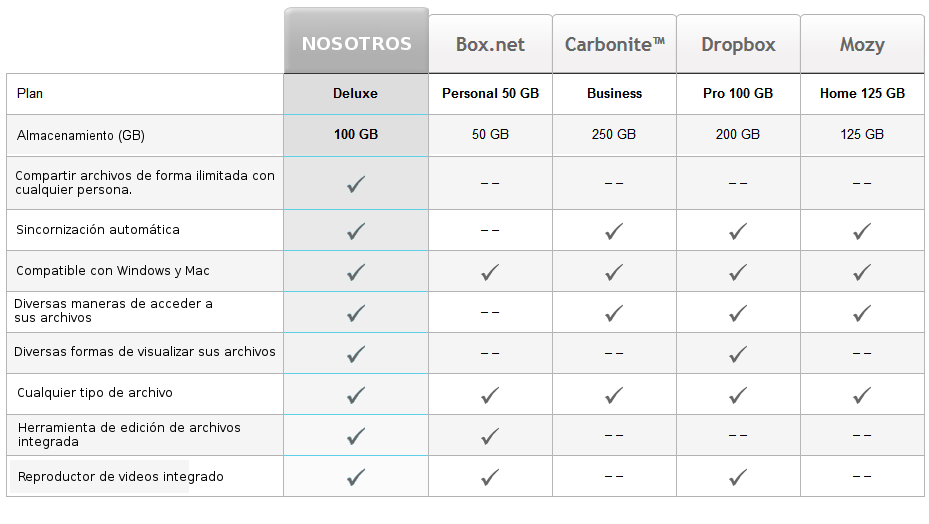Select the Deluxe plan cell
The width and height of the screenshot is (929, 524).
pos(355,94)
